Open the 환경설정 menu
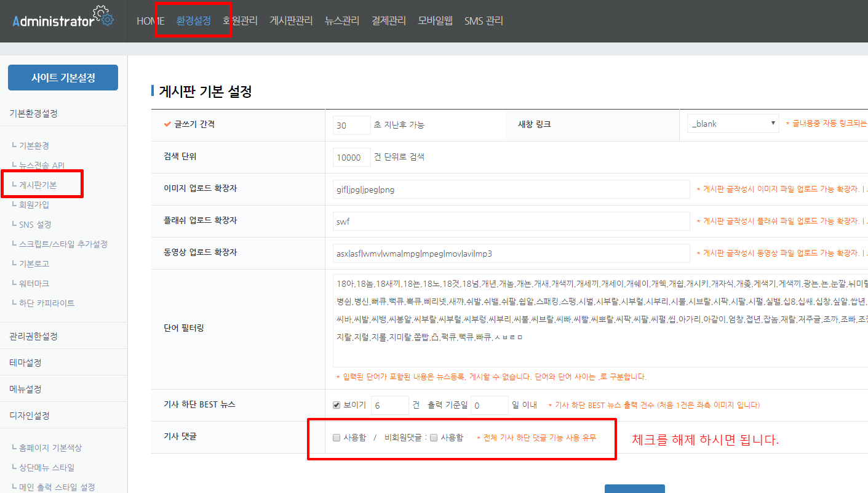The height and width of the screenshot is (493, 868). [193, 21]
